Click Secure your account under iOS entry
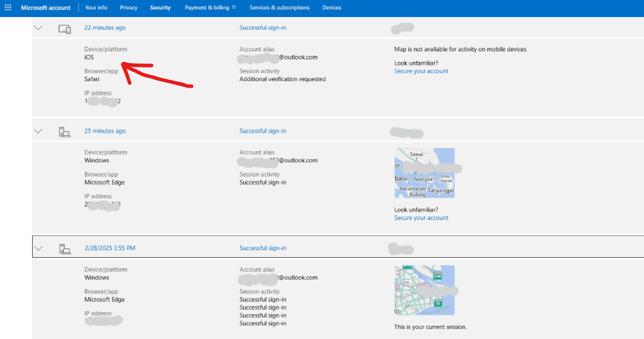644x339 pixels. 422,71
